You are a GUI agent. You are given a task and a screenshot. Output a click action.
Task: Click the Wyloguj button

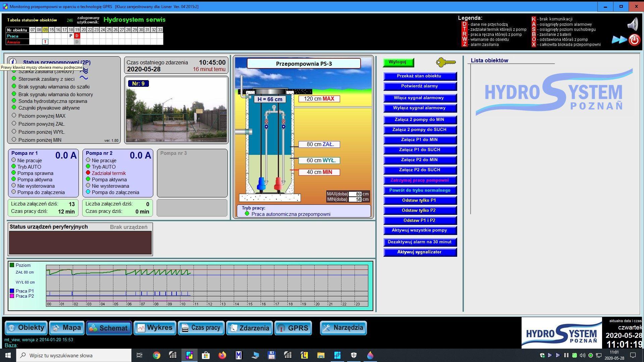(x=398, y=62)
